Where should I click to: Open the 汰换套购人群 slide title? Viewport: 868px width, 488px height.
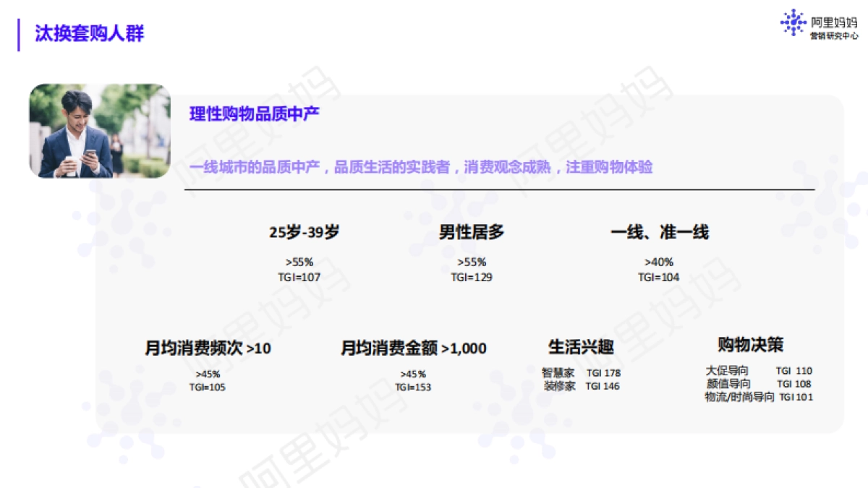coord(88,33)
